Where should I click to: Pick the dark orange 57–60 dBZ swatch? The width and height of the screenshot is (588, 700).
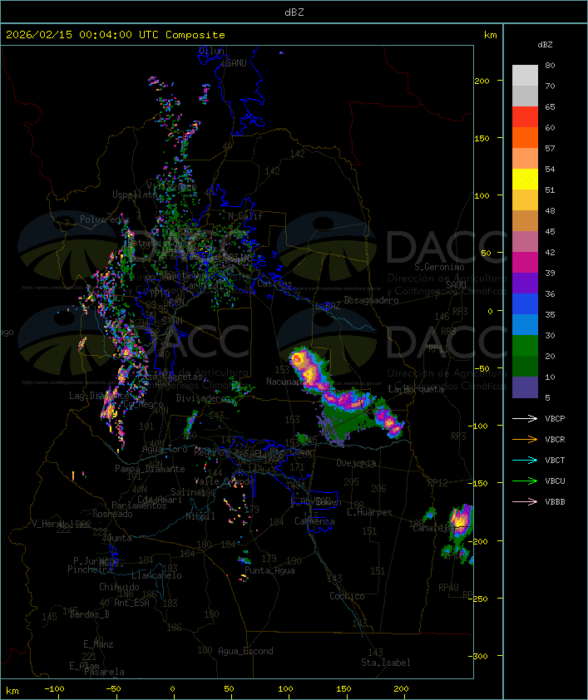(525, 137)
